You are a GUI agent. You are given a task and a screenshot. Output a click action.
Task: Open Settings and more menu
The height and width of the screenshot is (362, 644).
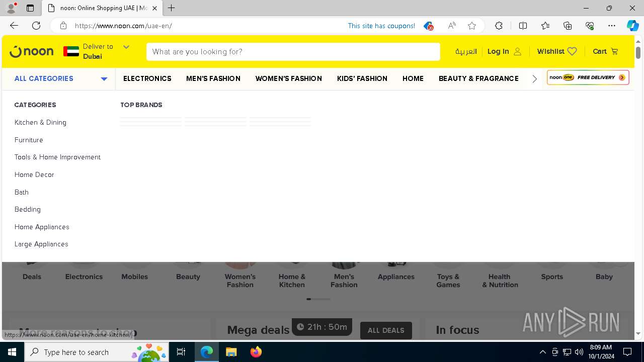[x=612, y=26]
